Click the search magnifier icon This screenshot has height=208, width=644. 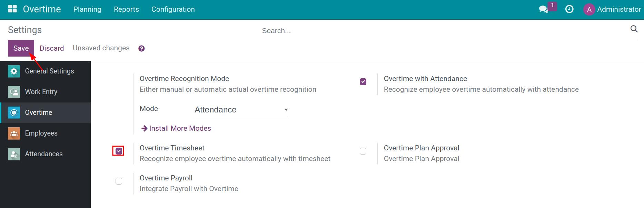pos(634,29)
